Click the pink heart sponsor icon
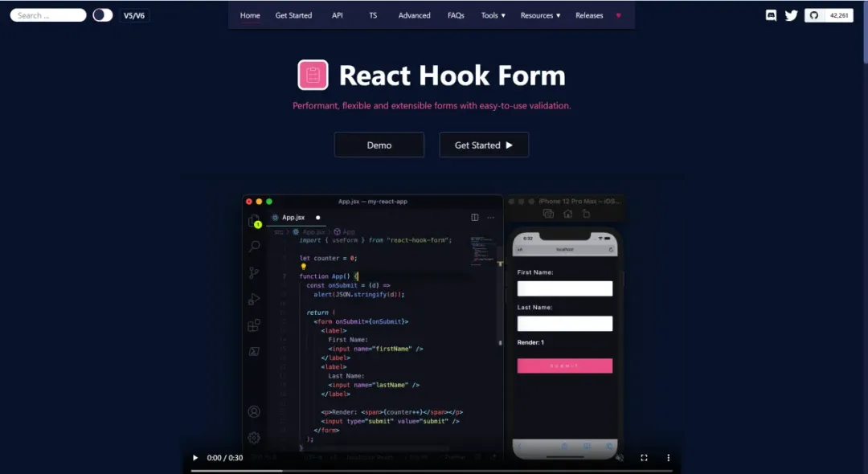This screenshot has height=474, width=868. point(618,15)
